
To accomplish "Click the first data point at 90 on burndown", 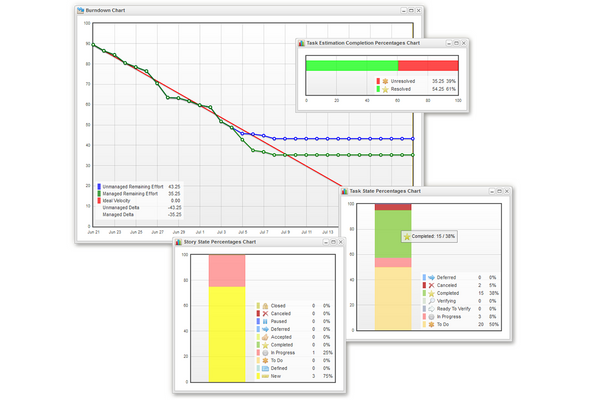I will pos(93,45).
